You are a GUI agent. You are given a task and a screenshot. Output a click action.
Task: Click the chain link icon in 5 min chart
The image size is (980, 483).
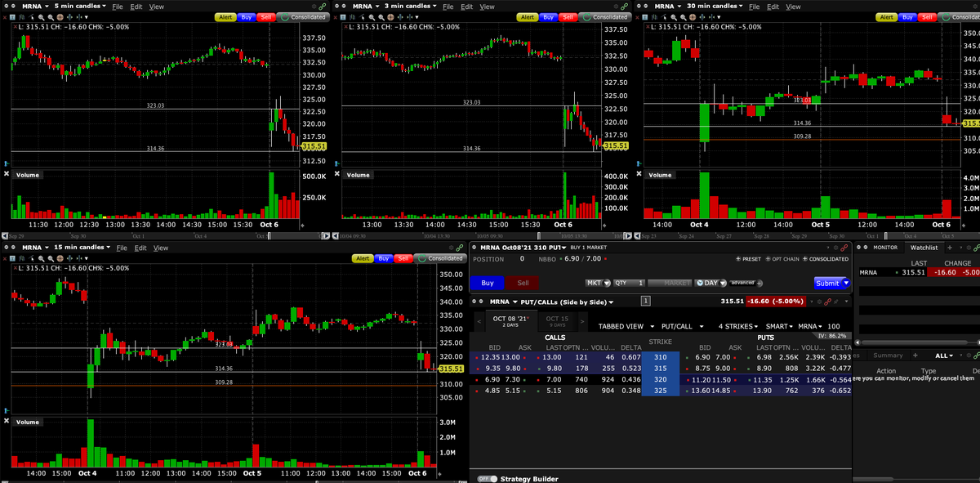(x=322, y=7)
